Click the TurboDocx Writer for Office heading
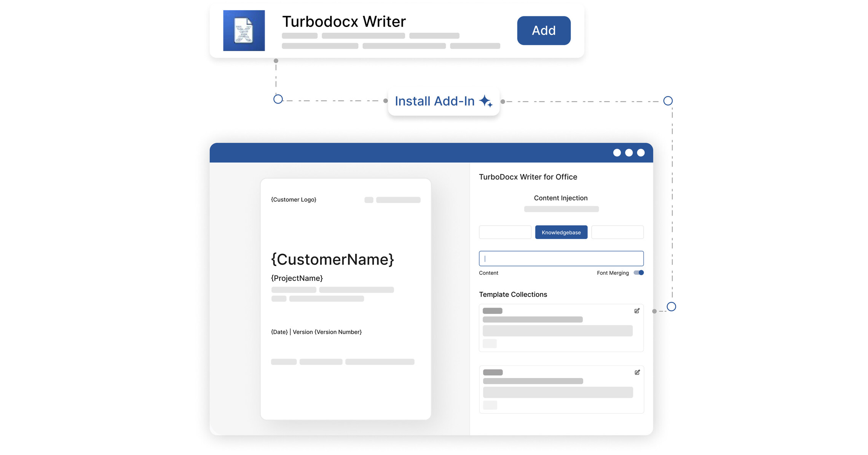 click(528, 177)
